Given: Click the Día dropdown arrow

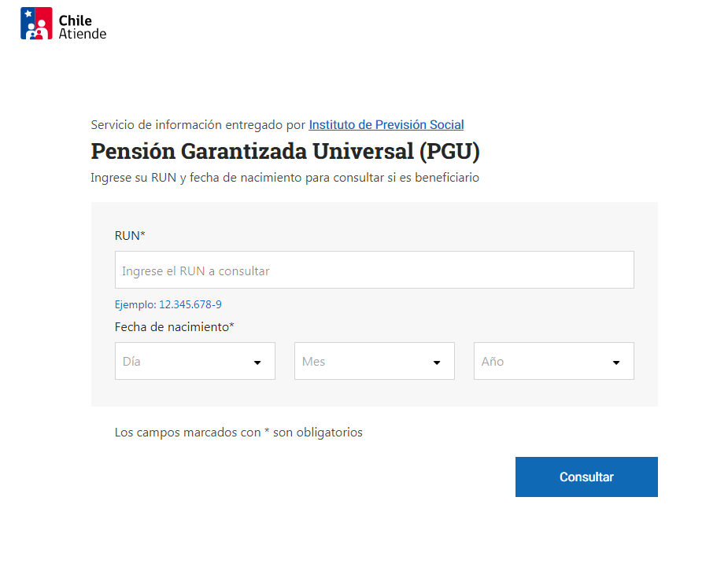Looking at the screenshot, I should tap(257, 363).
